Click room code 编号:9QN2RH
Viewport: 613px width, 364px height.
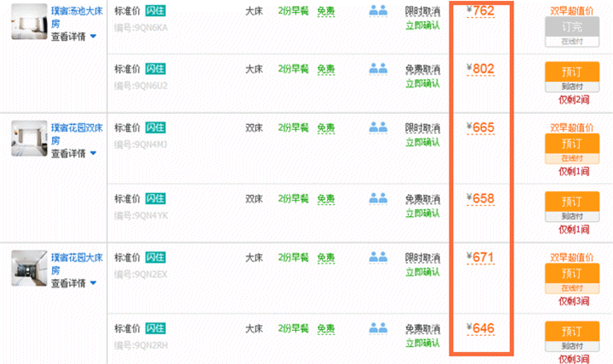[x=140, y=345]
